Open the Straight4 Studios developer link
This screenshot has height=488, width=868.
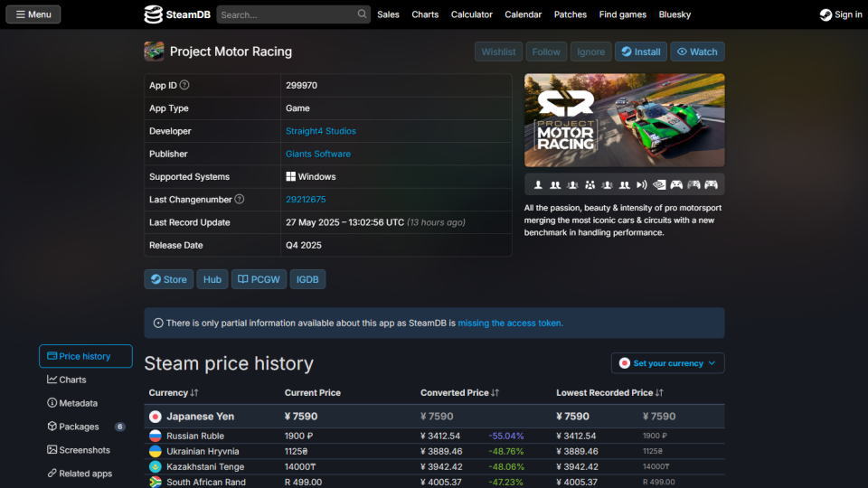[320, 131]
